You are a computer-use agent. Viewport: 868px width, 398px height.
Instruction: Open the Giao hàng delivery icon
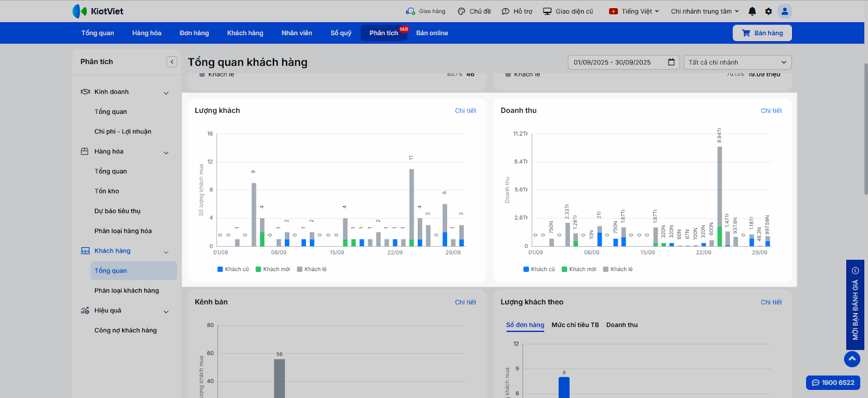pyautogui.click(x=411, y=11)
